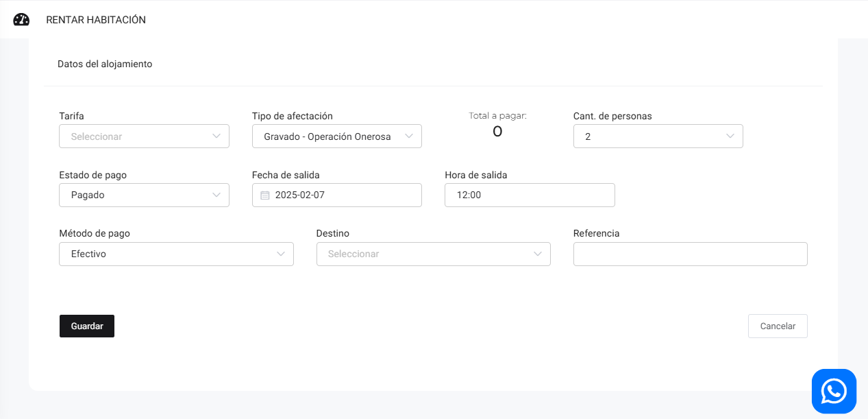Click the chevron arrow in Estado de pago

pos(217,195)
